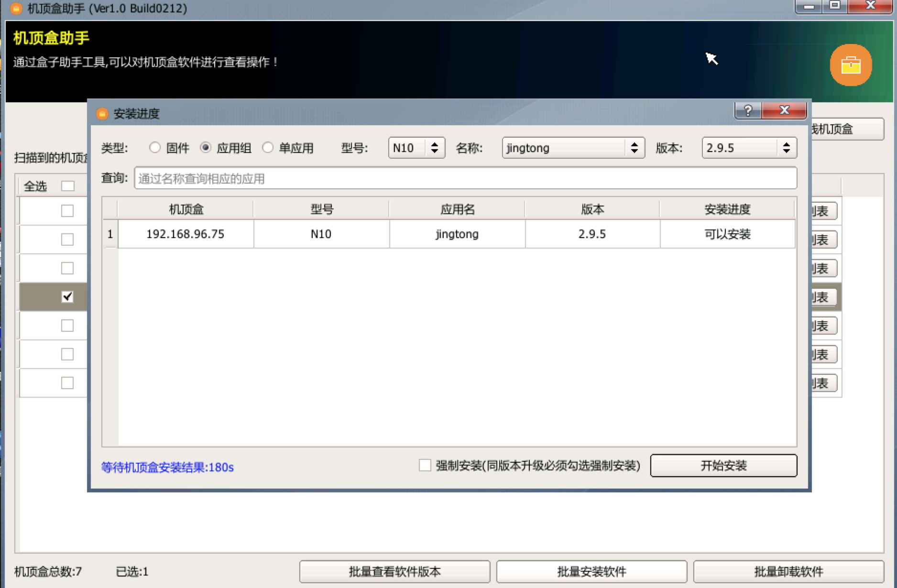Click the orange app icon in main title bar
This screenshot has width=897, height=588.
click(x=16, y=8)
